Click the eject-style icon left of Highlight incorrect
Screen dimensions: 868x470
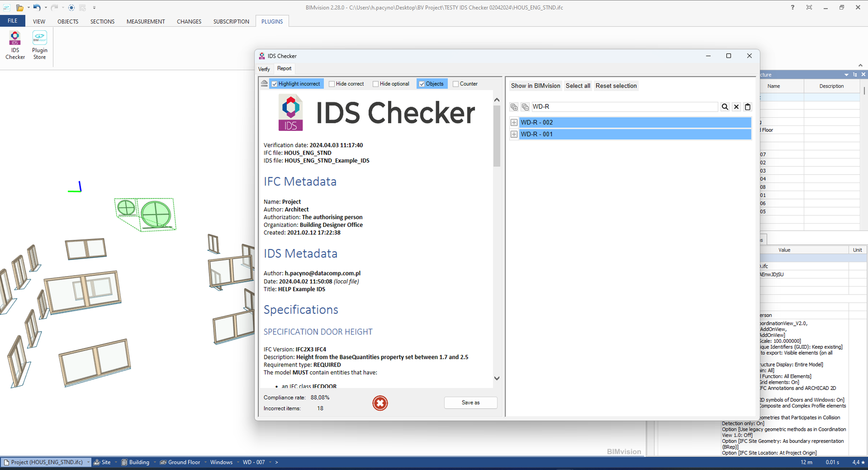click(264, 84)
